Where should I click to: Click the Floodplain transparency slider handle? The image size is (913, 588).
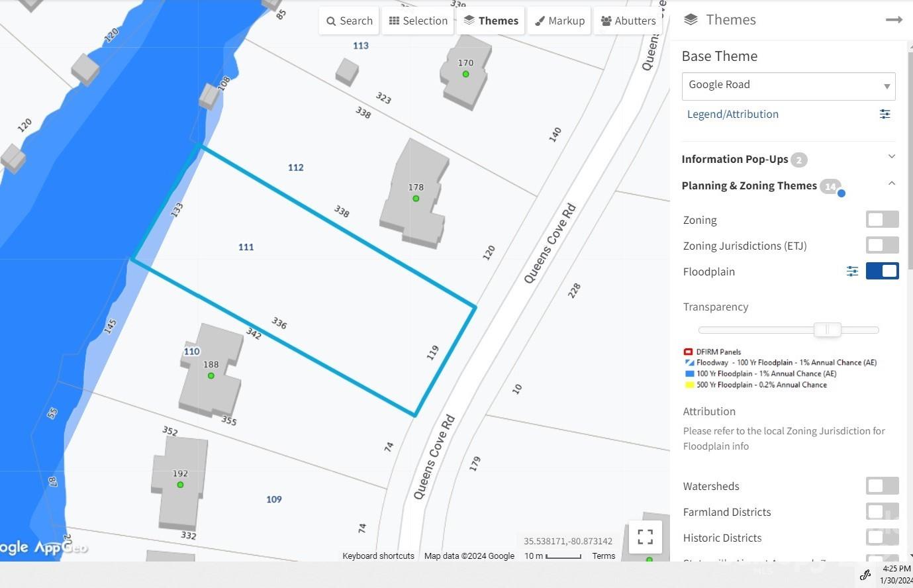click(x=827, y=330)
